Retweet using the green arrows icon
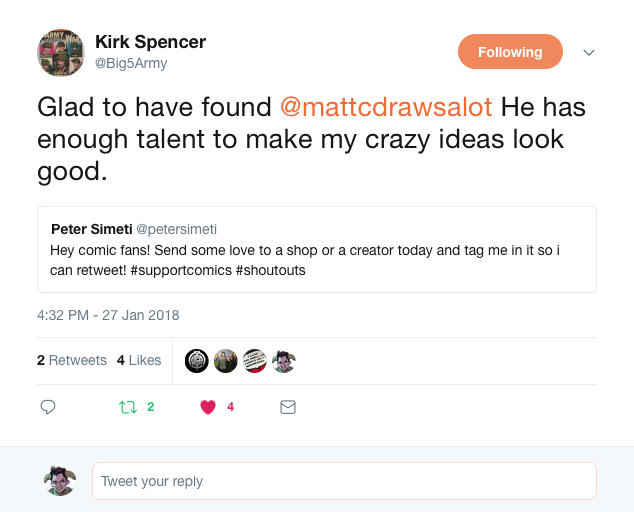634x512 pixels. click(127, 407)
